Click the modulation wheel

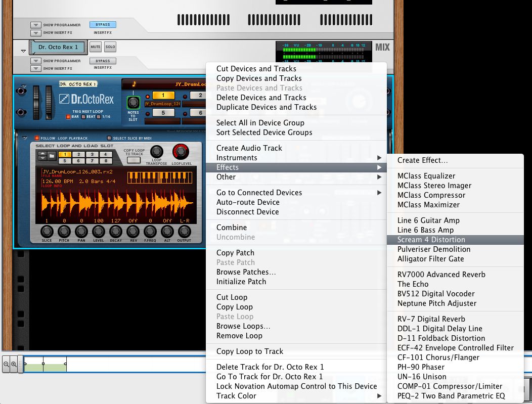49,103
